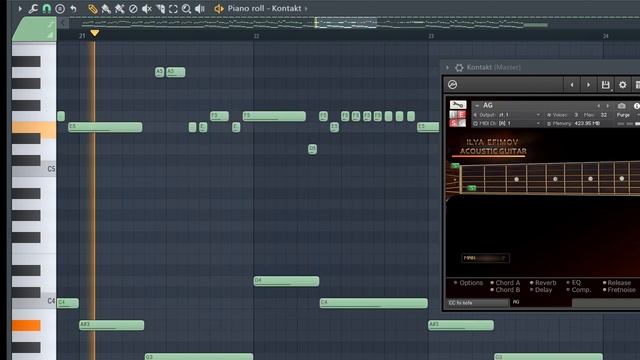Click the Kontakt save floppy icon
This screenshot has width=640, height=360.
coord(606,84)
